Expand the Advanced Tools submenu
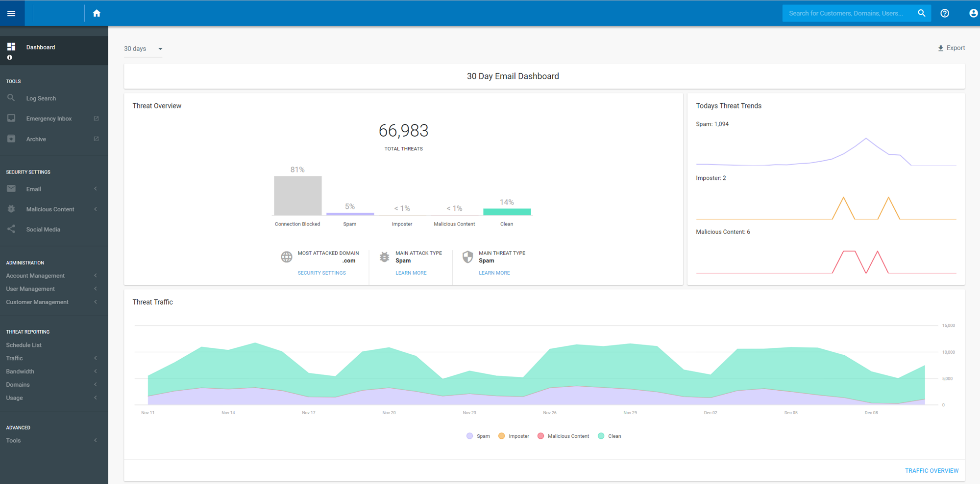Screen dimensions: 980x484 [x=96, y=440]
